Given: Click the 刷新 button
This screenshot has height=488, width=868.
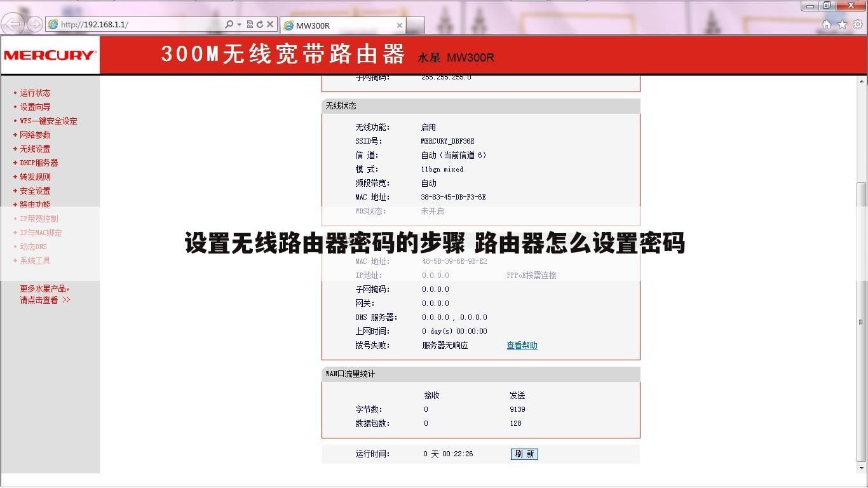Looking at the screenshot, I should click(x=524, y=454).
